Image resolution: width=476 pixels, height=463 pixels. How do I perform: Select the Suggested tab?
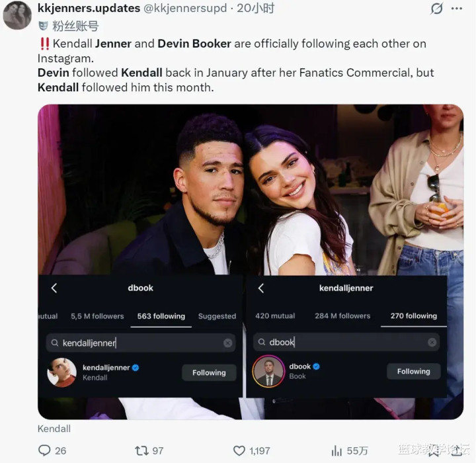217,316
